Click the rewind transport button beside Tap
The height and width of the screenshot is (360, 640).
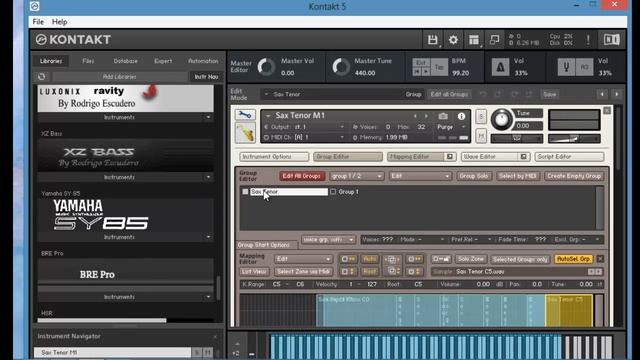(x=417, y=71)
